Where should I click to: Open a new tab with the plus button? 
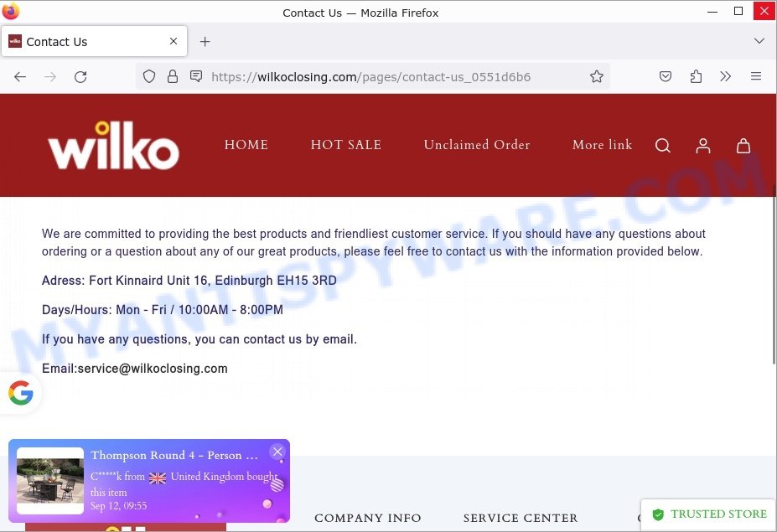click(205, 42)
